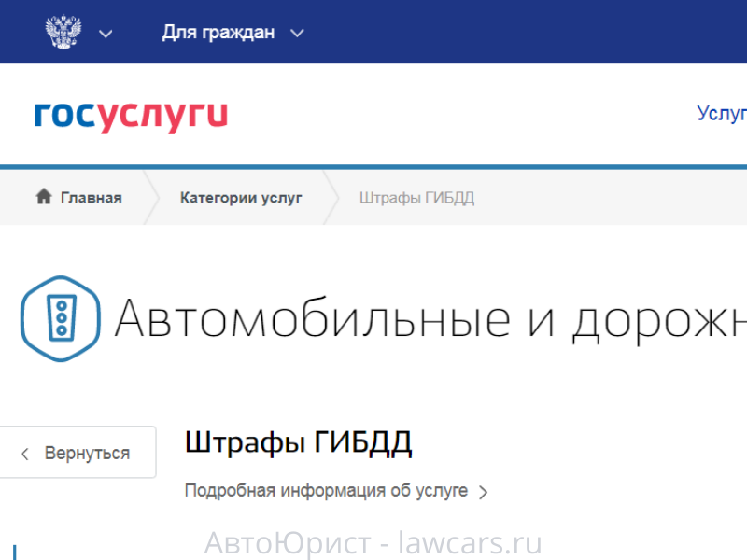The height and width of the screenshot is (560, 747).
Task: Go to 'Главная' breadcrumb
Action: point(91,198)
